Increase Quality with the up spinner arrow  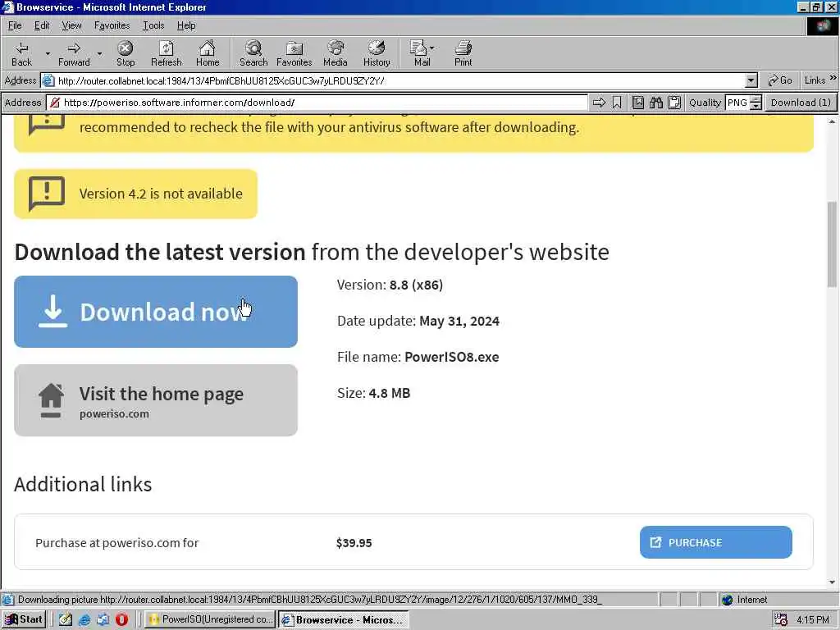coord(756,99)
